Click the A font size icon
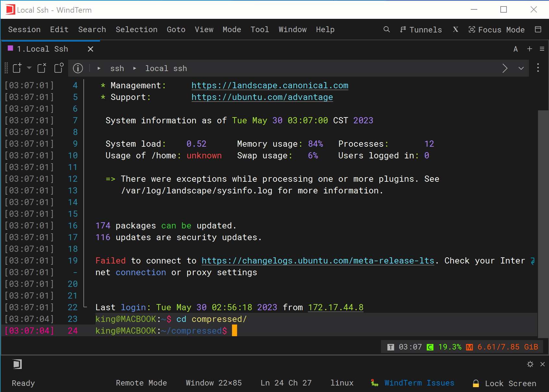549x392 pixels. pyautogui.click(x=516, y=49)
